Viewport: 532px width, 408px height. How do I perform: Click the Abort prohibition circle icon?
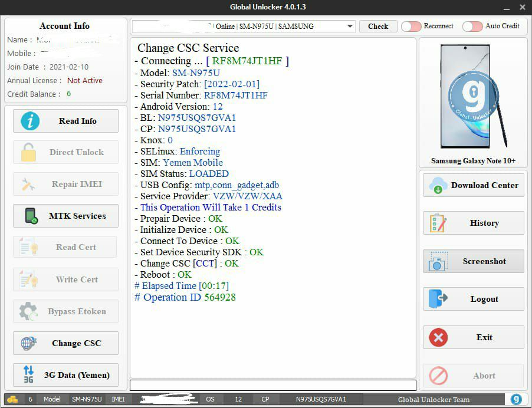coord(438,376)
